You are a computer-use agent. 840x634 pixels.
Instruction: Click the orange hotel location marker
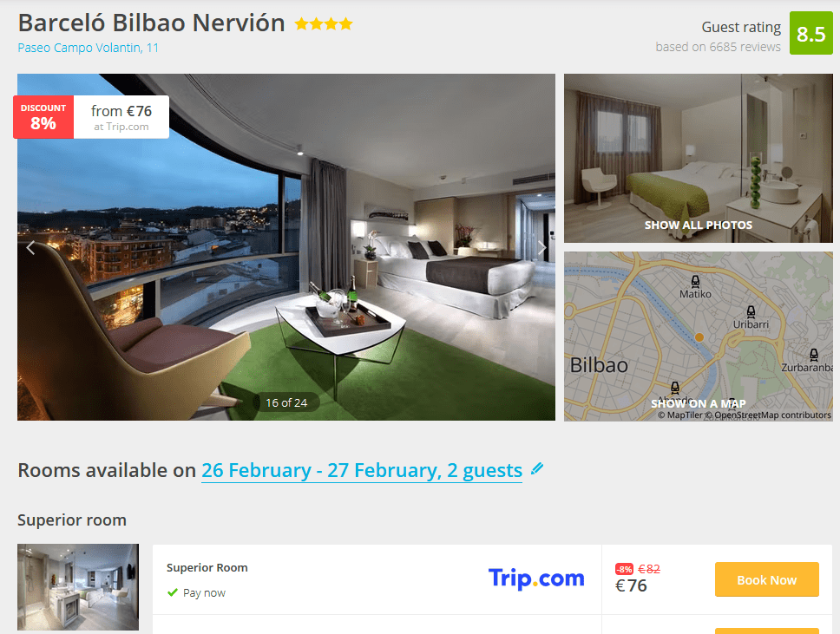(x=699, y=337)
